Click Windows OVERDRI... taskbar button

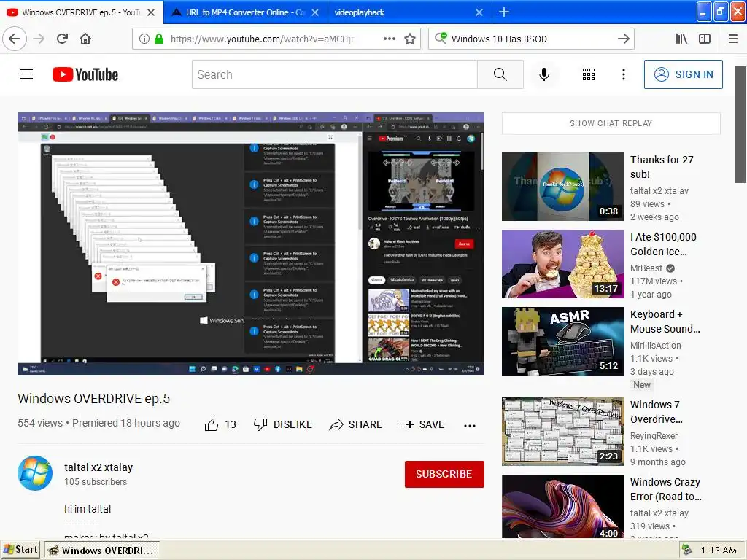(x=102, y=551)
